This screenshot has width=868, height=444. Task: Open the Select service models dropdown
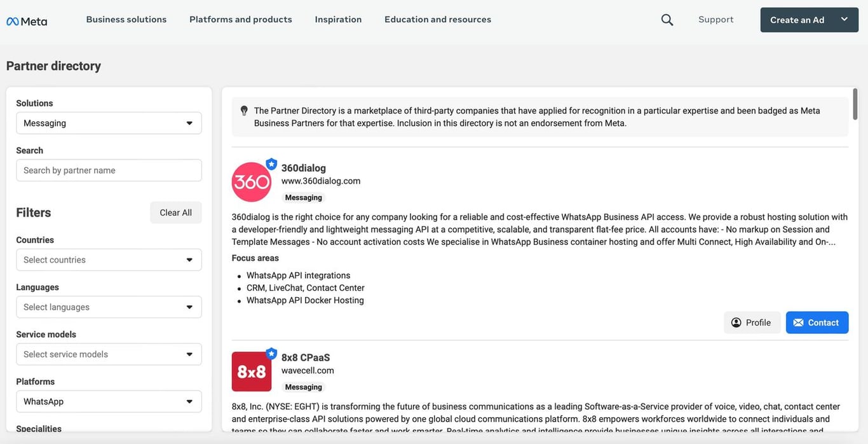pos(109,354)
